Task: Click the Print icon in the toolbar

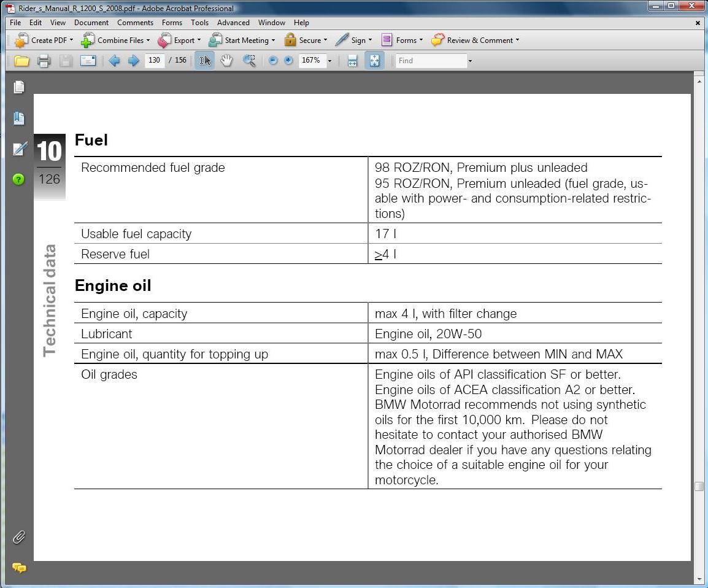Action: point(44,61)
